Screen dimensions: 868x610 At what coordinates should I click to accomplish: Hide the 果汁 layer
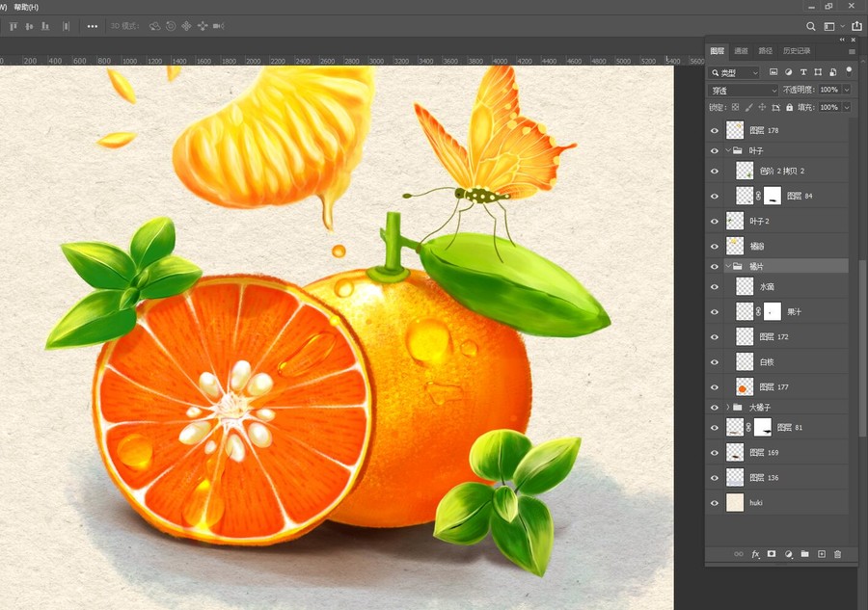point(715,312)
